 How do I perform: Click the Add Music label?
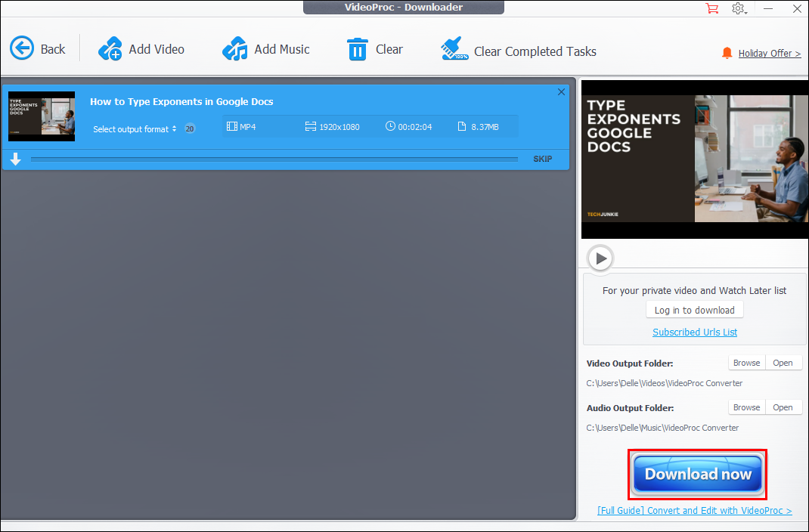coord(282,49)
